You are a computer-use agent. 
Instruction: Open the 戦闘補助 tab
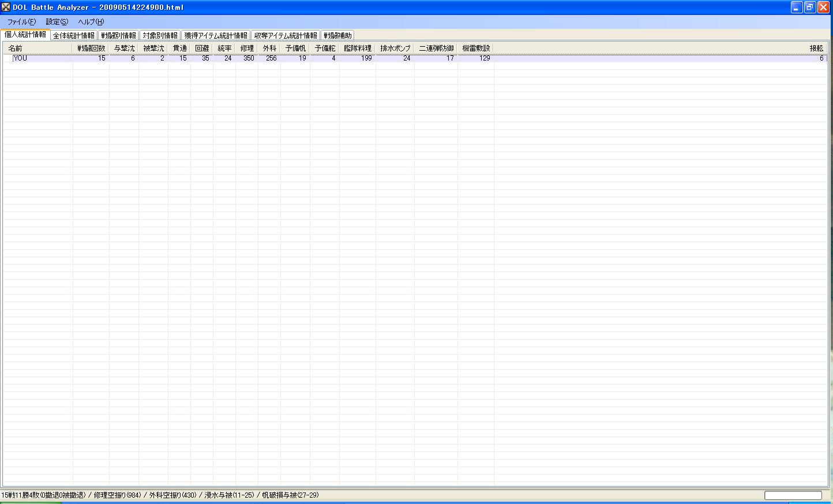[337, 36]
